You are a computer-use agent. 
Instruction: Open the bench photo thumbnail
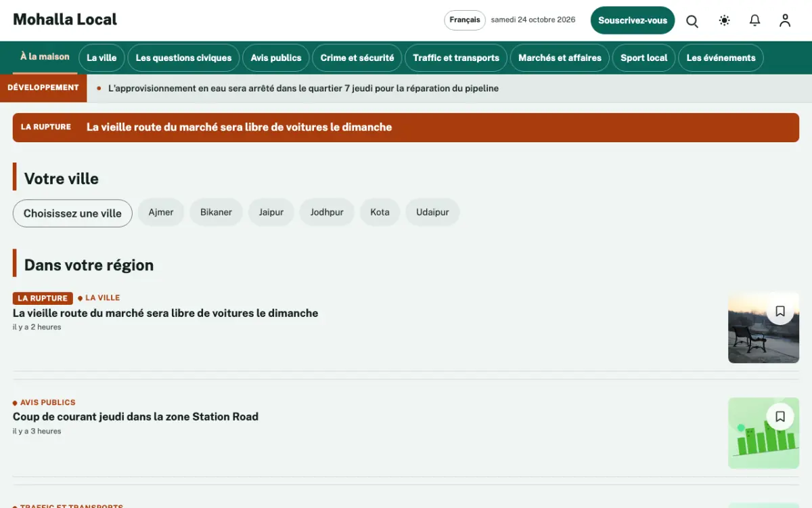[763, 328]
